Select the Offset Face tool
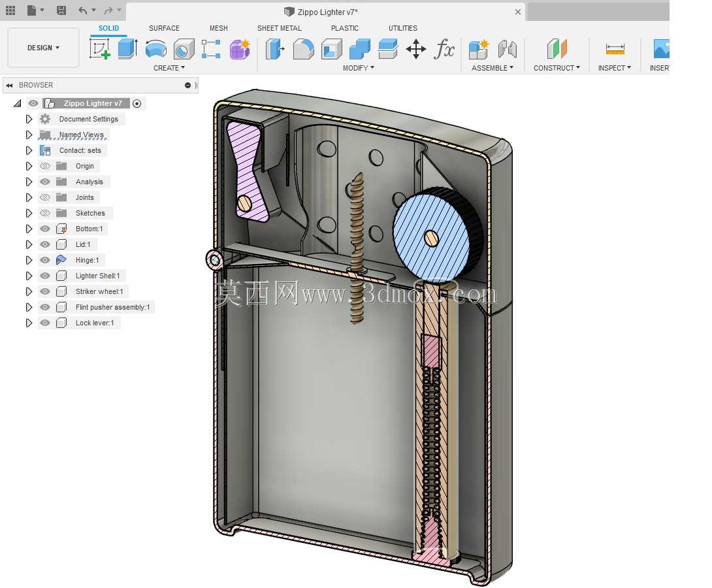The image size is (712, 588). click(x=388, y=48)
